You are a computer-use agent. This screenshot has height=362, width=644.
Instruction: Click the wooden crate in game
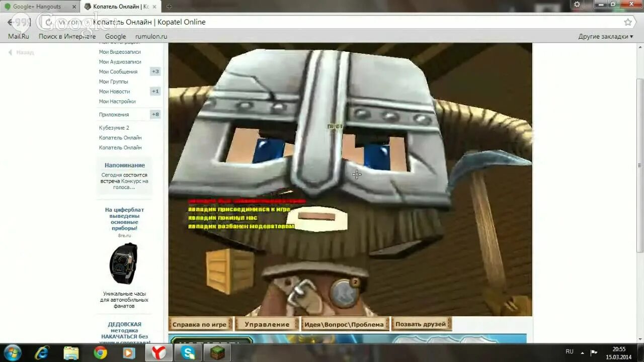tap(230, 271)
